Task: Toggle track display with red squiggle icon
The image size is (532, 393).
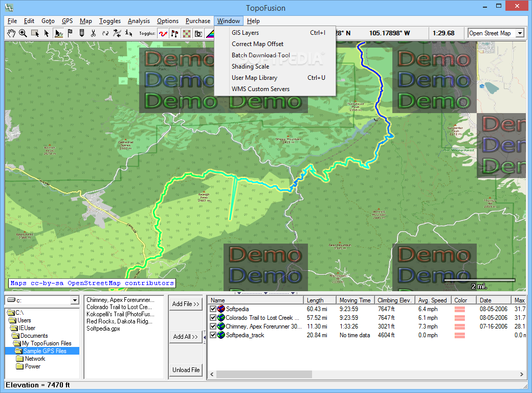Action: (163, 33)
